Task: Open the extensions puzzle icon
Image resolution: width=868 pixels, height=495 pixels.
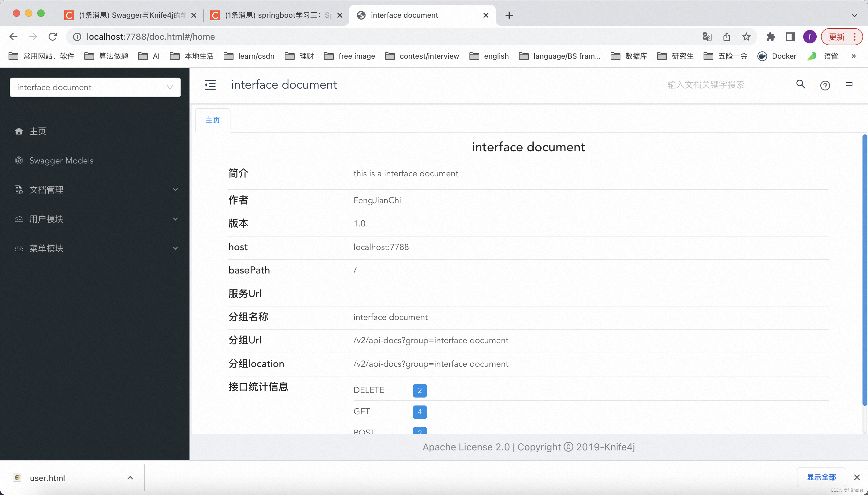Action: click(771, 36)
